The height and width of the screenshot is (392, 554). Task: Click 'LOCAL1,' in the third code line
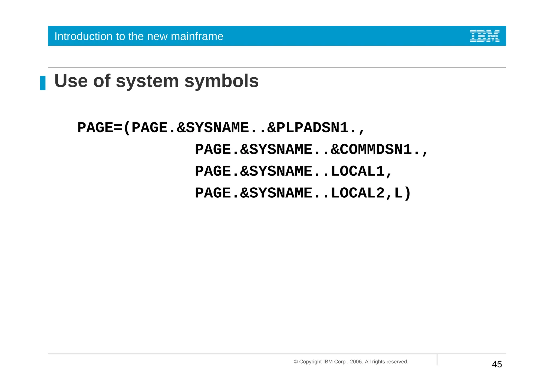tap(361, 171)
